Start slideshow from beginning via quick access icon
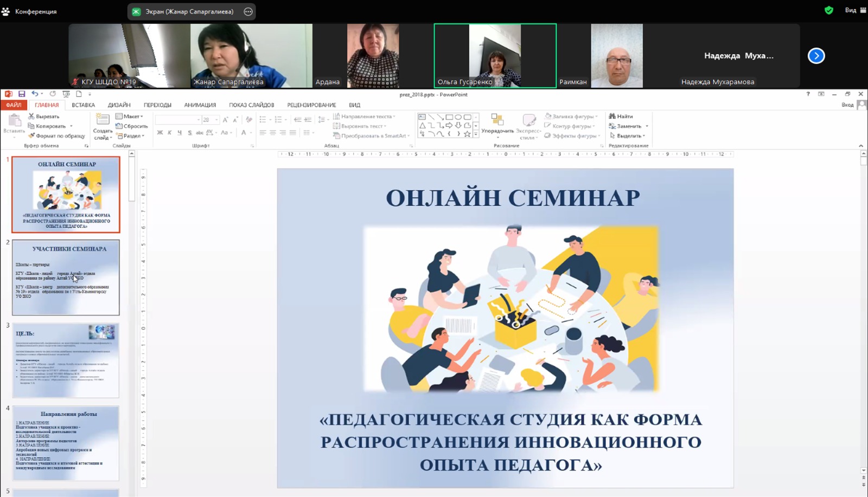This screenshot has height=497, width=868. coord(66,94)
